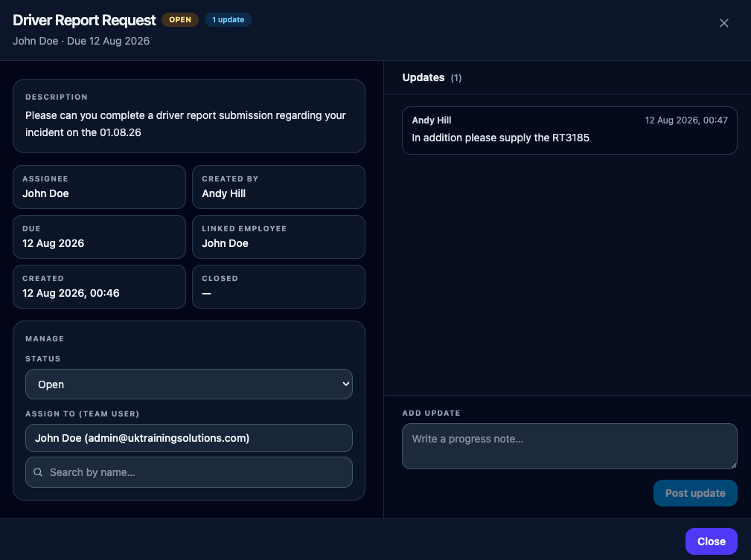Image resolution: width=751 pixels, height=560 pixels.
Task: Click the Status dropdown chevron arrow
Action: point(346,384)
